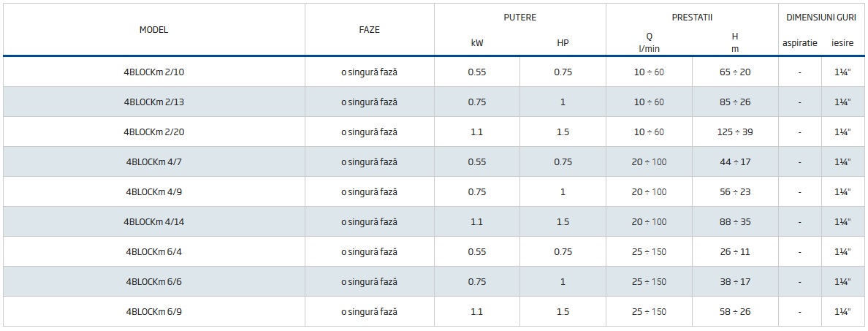Select the 4BLOCKm 2/10 model cell

coord(154,72)
